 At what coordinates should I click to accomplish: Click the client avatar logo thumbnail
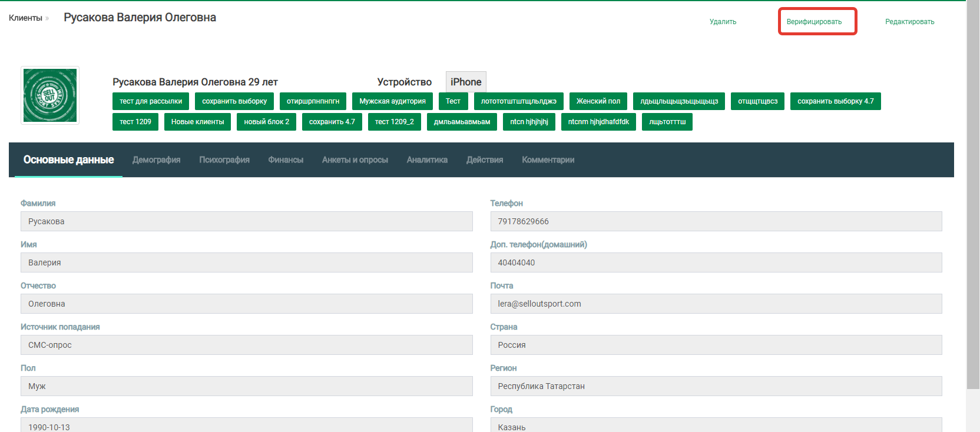50,95
